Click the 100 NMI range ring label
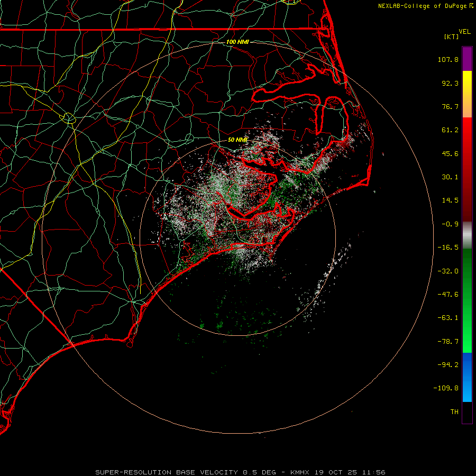This screenshot has height=476, width=476. click(x=237, y=42)
